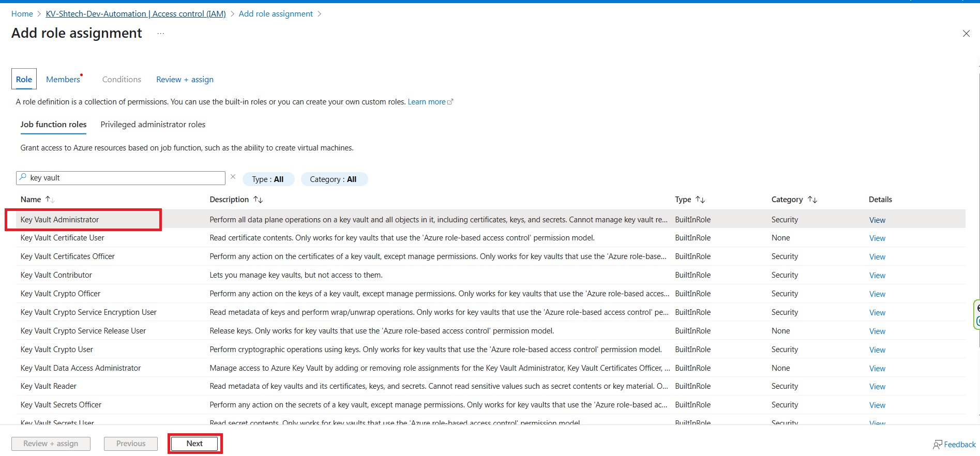Click in the key vault search field
Screen dimensions: 980x456
pyautogui.click(x=124, y=178)
